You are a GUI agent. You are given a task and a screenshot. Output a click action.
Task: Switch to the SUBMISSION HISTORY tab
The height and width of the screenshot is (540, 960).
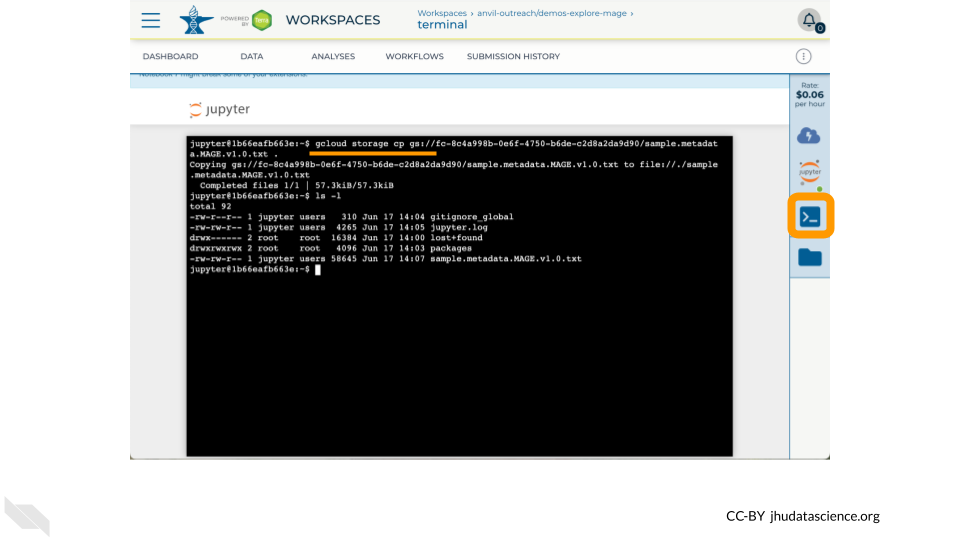513,56
